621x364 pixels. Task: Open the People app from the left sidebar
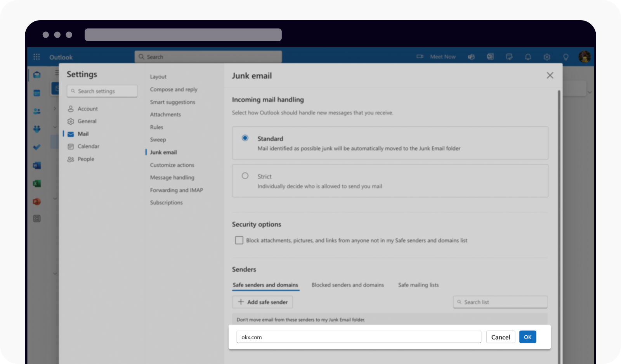point(36,111)
